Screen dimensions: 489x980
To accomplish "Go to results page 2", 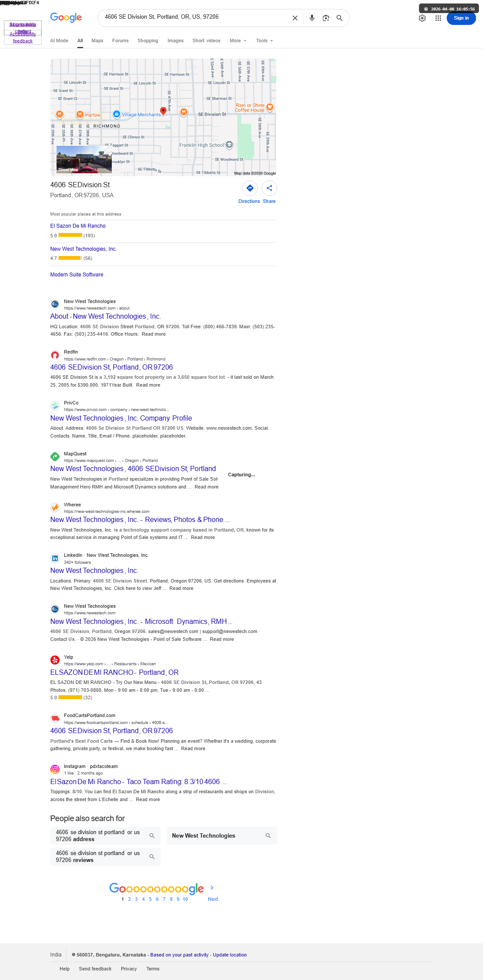I will click(x=129, y=899).
